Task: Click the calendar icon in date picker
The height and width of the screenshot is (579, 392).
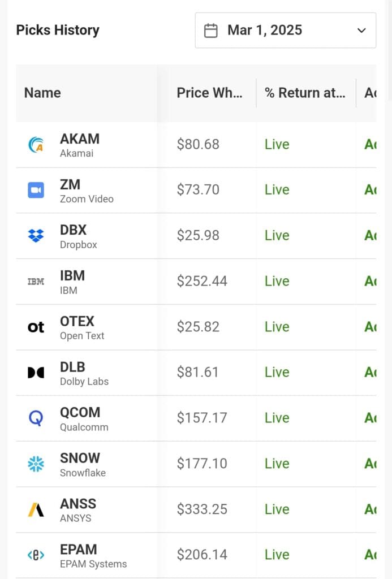Action: click(211, 31)
